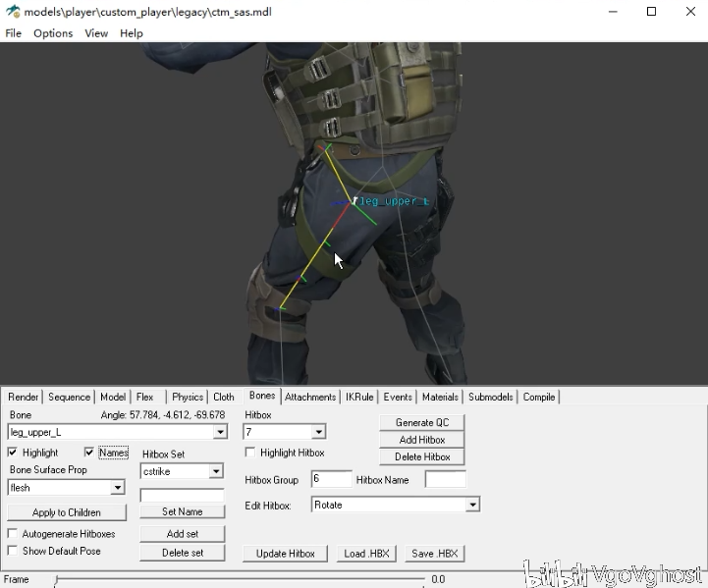
Task: Expand the Edit Hitbox Rotate dropdown
Action: click(472, 505)
